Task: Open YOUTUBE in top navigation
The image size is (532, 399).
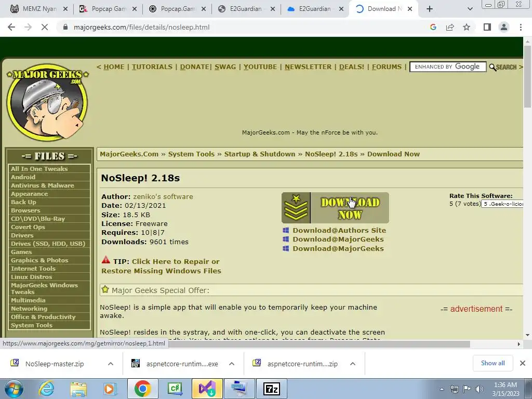Action: coord(260,67)
